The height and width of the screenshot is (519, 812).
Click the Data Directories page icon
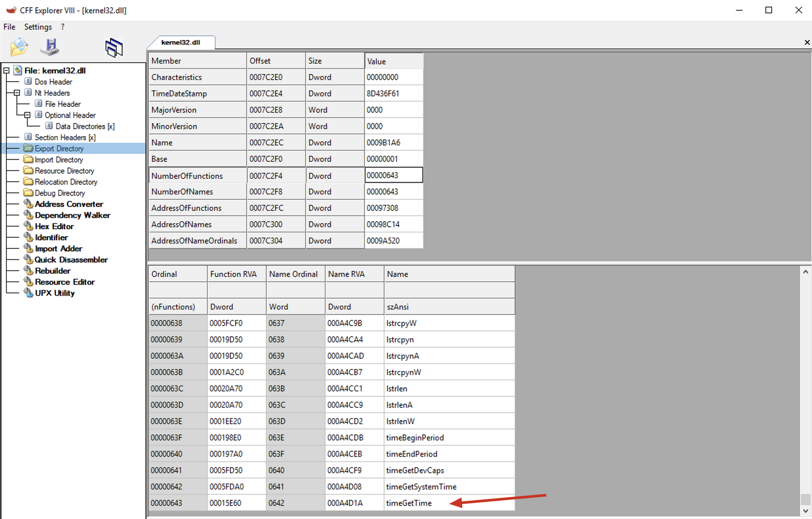point(49,126)
